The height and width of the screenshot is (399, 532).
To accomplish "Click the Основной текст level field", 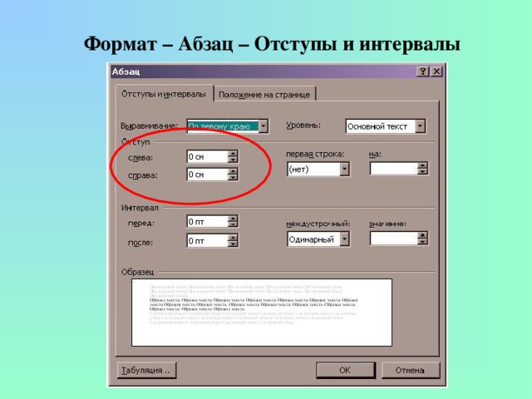I will pos(381,126).
